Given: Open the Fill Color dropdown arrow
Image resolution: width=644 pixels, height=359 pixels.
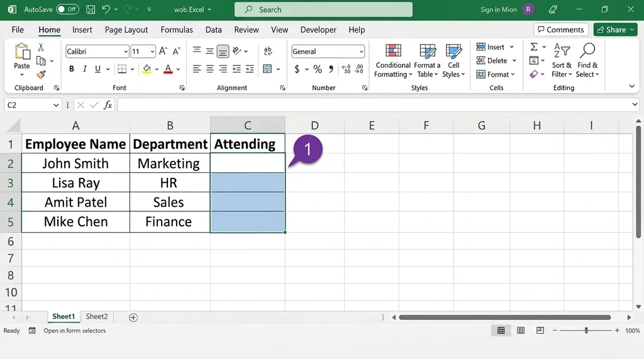Looking at the screenshot, I should point(157,69).
